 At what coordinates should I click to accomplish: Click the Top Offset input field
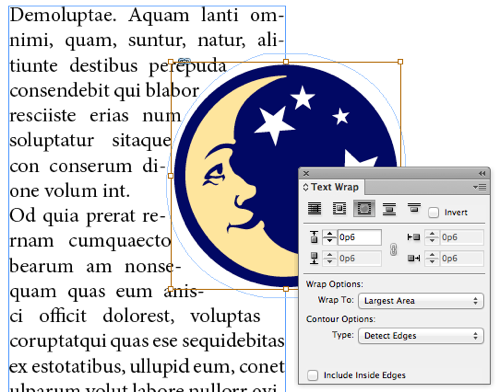(359, 237)
